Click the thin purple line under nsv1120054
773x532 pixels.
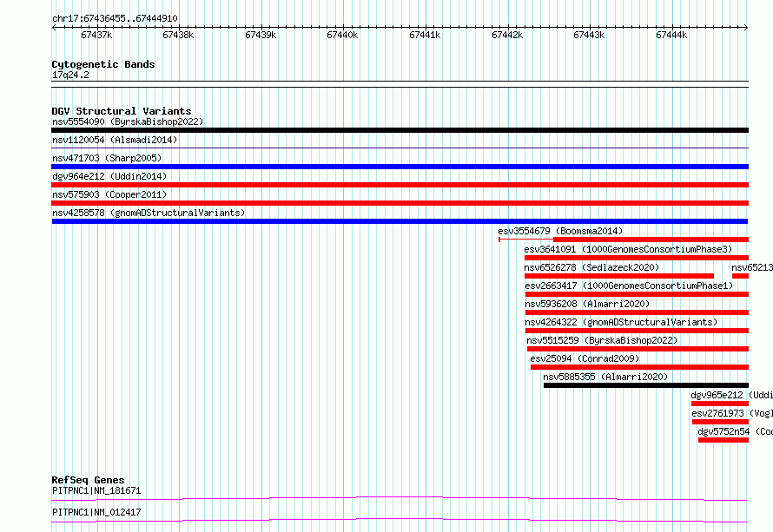pos(400,148)
